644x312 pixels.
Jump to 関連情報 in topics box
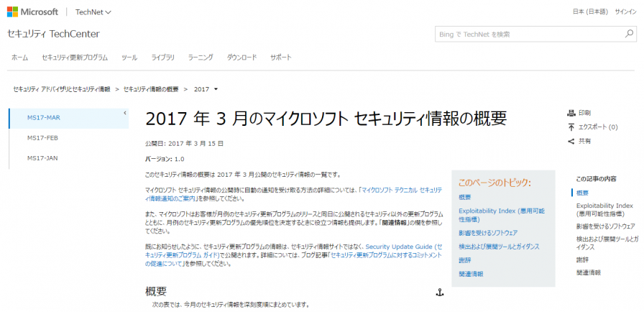point(471,274)
